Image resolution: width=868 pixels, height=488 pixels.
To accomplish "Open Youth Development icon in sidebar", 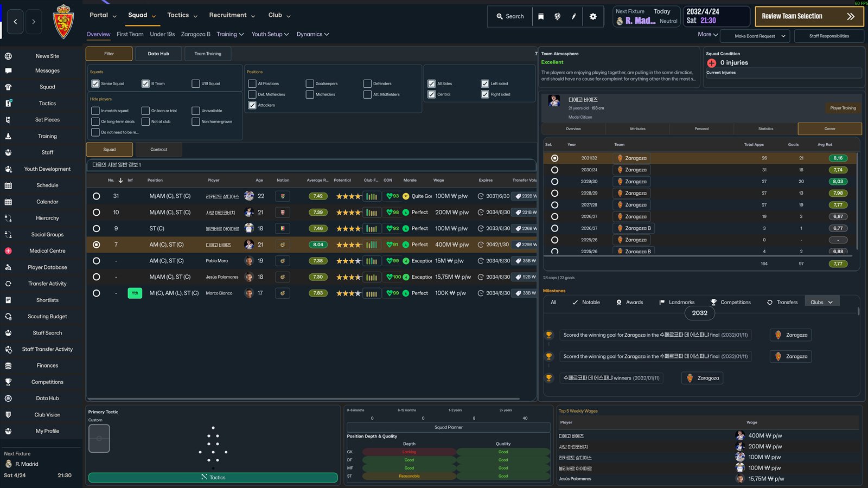I will [8, 169].
